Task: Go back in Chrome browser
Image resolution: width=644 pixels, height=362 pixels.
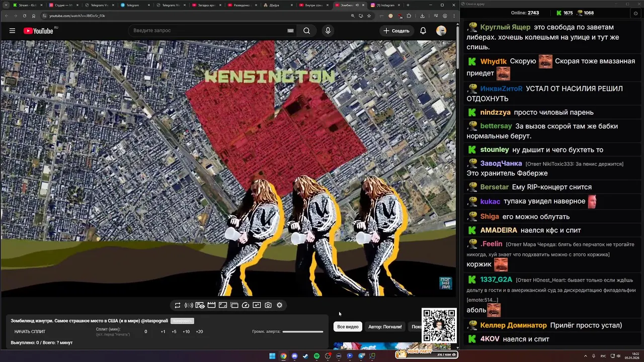Action: pos(7,16)
